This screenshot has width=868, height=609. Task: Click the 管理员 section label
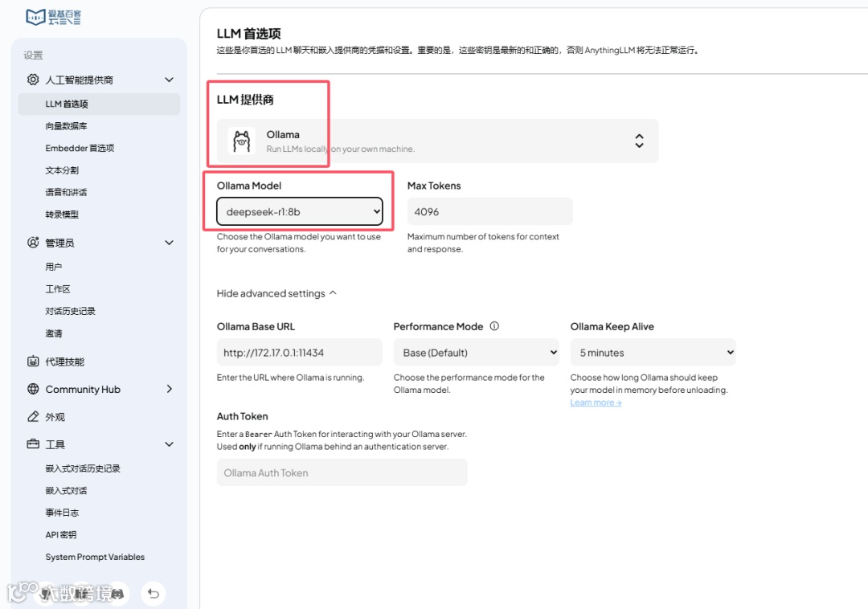(59, 243)
